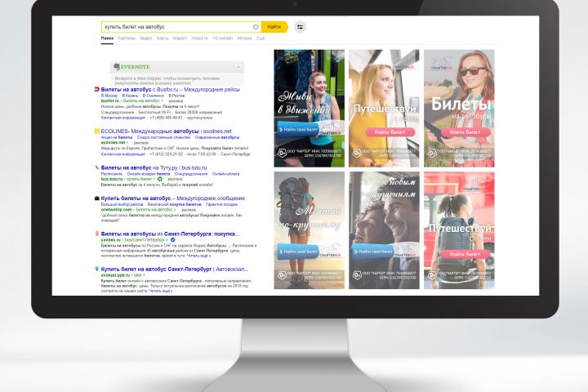Click the 'В Ростов' sitelink
The height and width of the screenshot is (392, 588).
point(176,96)
